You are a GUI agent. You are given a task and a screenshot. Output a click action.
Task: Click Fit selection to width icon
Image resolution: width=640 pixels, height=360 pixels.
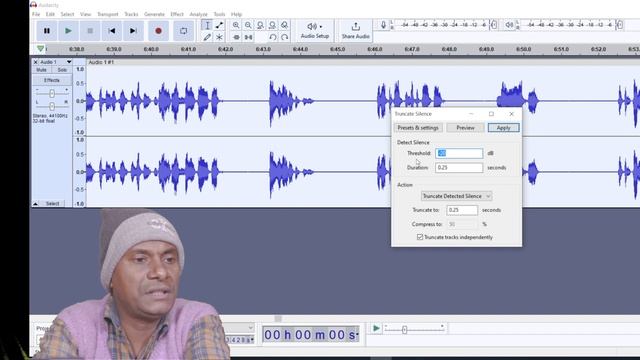[260, 25]
